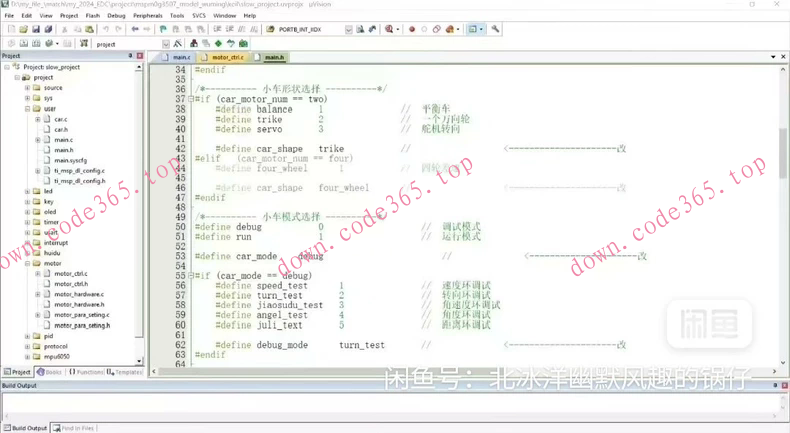Image resolution: width=790 pixels, height=433 pixels.
Task: Expand the pid folder
Action: tap(27, 336)
